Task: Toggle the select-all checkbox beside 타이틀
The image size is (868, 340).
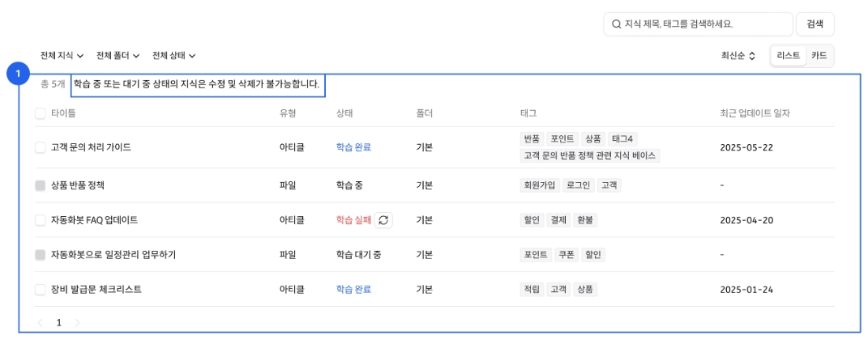Action: tap(40, 113)
